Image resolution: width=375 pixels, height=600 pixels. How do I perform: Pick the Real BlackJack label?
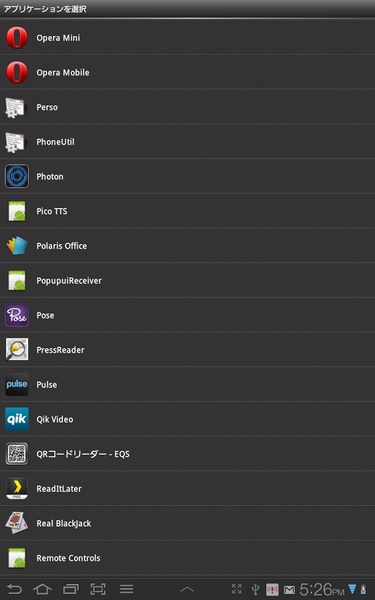click(64, 523)
